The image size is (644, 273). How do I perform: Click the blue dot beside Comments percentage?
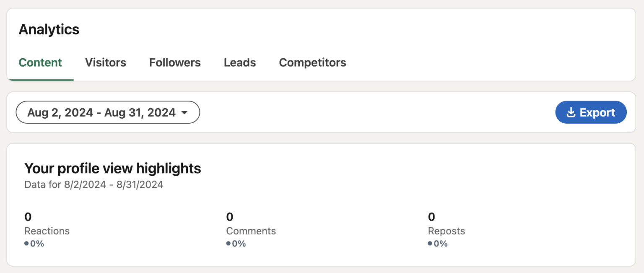pos(228,243)
